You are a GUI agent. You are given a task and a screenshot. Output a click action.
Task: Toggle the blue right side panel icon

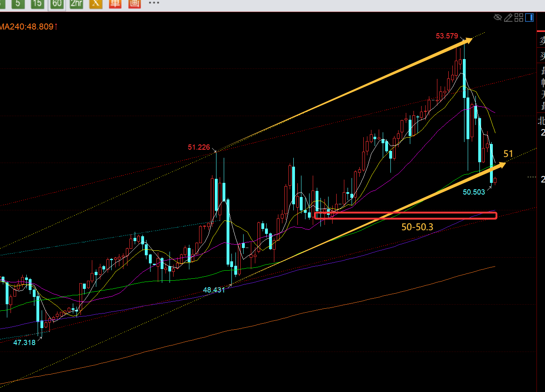[529, 17]
